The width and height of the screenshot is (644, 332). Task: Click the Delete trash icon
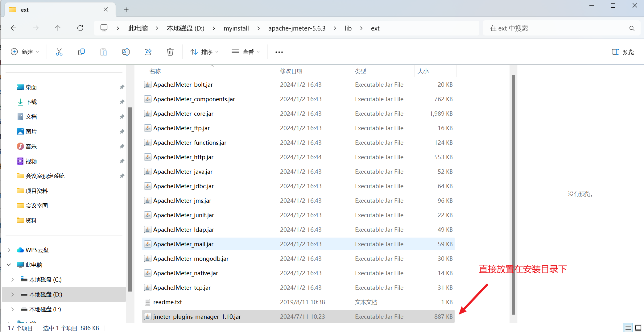point(170,52)
